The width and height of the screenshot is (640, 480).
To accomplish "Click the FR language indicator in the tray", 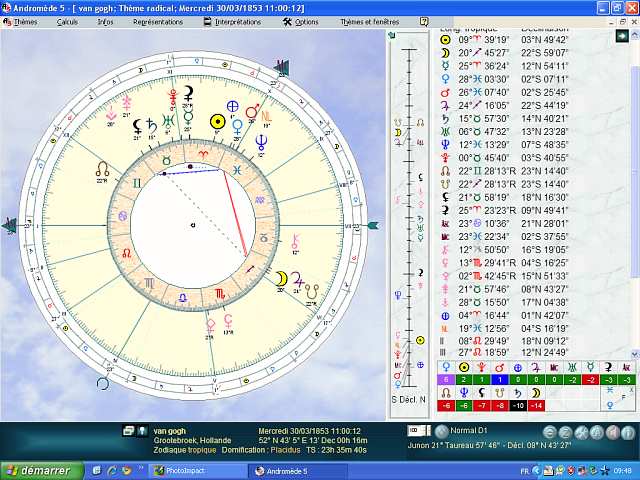I will point(524,471).
